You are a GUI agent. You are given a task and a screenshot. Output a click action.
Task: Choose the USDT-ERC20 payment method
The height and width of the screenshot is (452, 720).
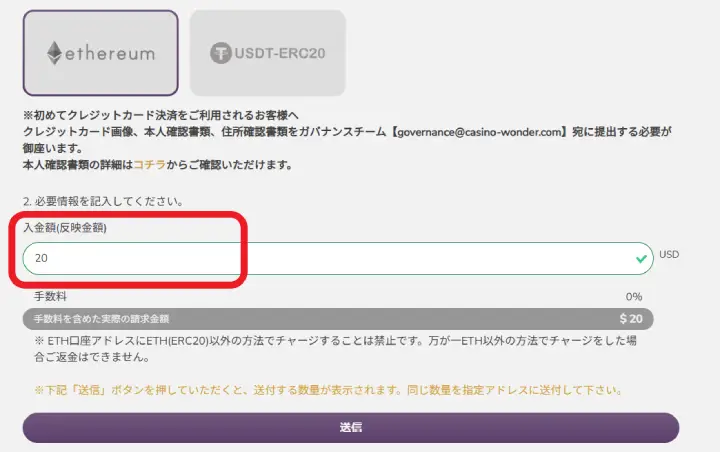pos(268,53)
